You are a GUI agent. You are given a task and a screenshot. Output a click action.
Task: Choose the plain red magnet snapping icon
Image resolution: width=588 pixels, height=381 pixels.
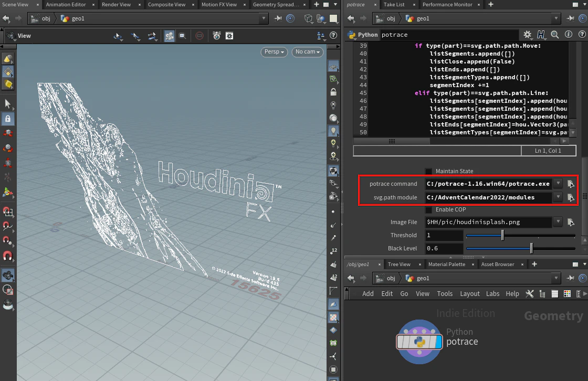coord(8,256)
